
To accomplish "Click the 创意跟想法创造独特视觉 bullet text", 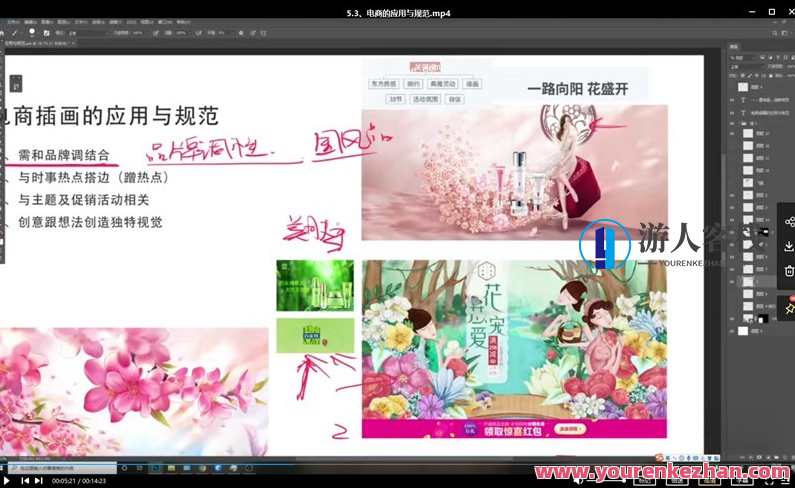I will pos(90,222).
